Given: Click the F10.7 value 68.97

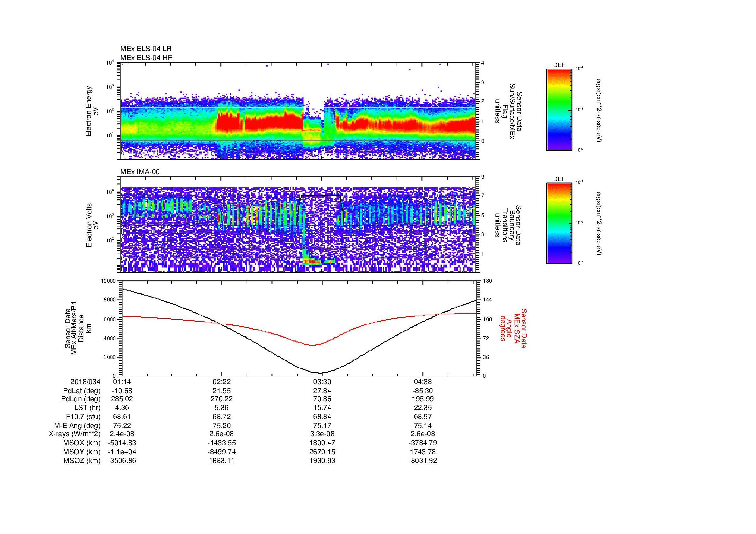Looking at the screenshot, I should click(422, 416).
